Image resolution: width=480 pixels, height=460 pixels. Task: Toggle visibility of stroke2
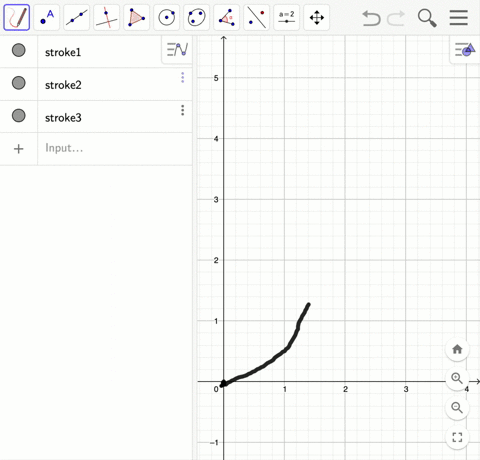pos(19,83)
